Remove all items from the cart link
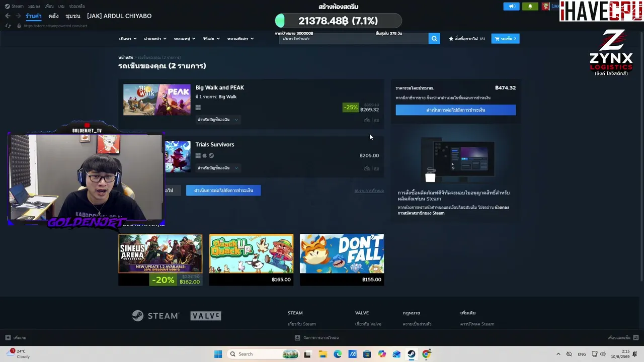Screen dimensions: 644x362 pos(369,191)
